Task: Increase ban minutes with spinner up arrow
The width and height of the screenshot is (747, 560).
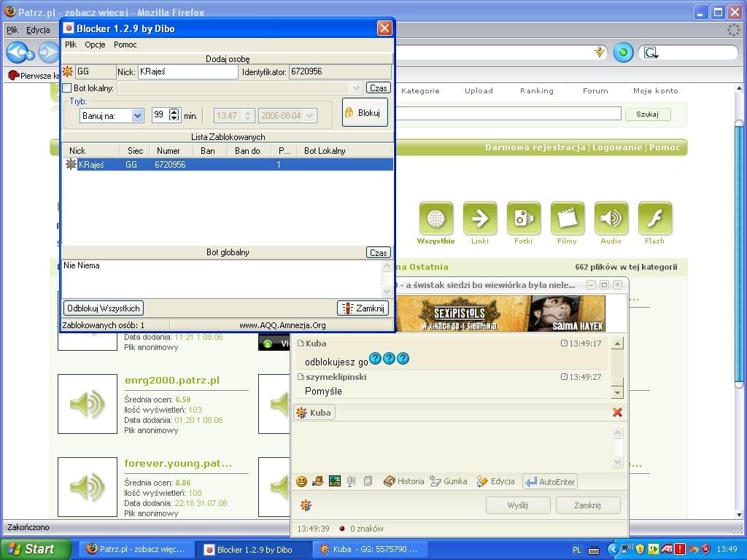Action: tap(174, 112)
